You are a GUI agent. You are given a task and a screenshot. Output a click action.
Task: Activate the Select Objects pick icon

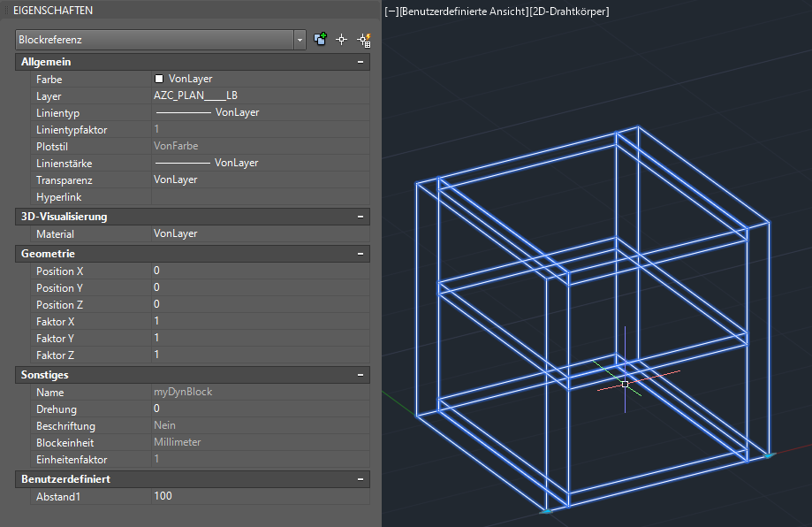coord(341,39)
